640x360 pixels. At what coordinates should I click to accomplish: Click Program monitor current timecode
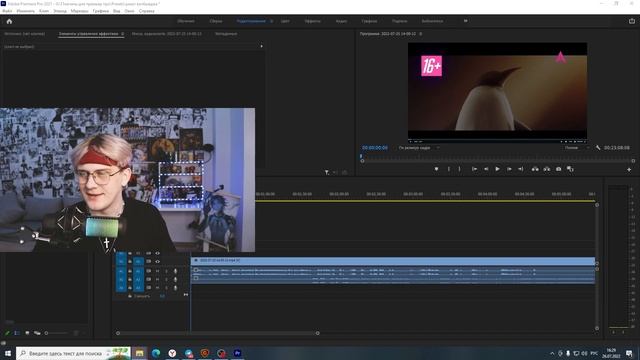tap(375, 148)
